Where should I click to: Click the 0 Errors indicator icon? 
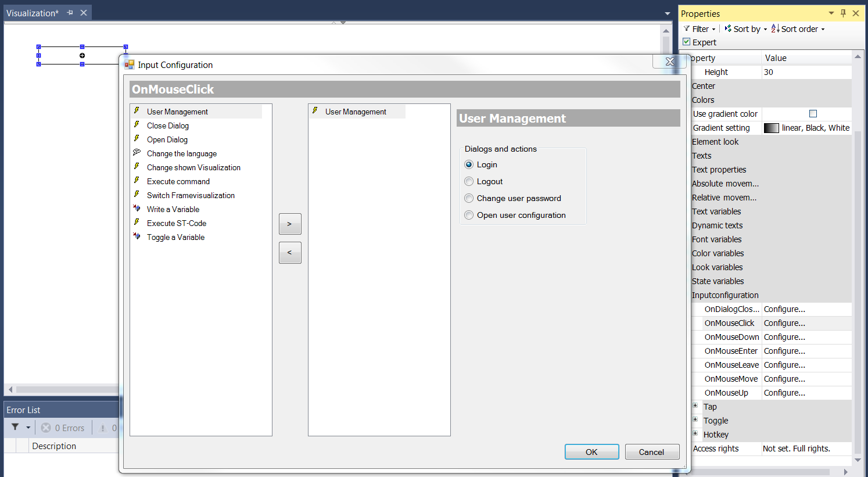[46, 428]
